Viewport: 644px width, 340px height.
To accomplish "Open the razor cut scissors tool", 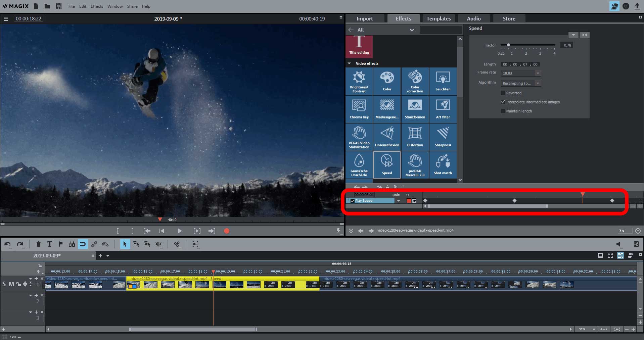I will coord(177,244).
